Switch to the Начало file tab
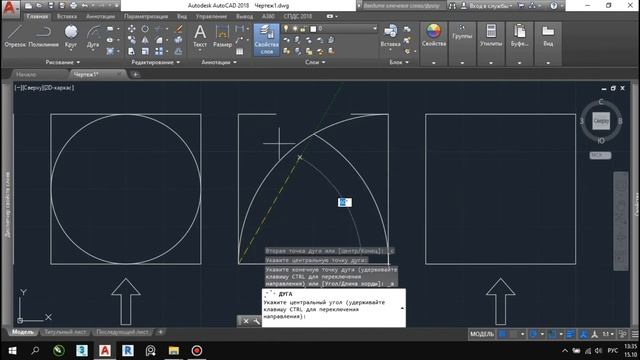Viewport: 640px width, 360px height. (x=26, y=74)
